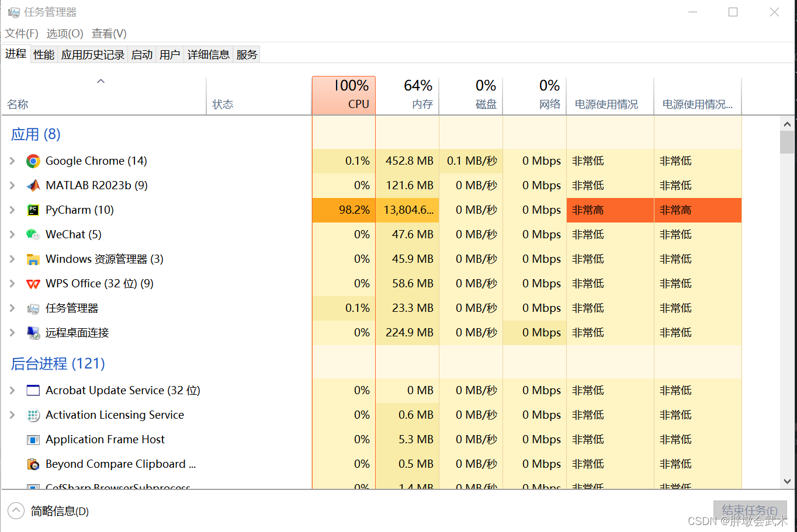Switch to the 启动 tab

point(142,54)
